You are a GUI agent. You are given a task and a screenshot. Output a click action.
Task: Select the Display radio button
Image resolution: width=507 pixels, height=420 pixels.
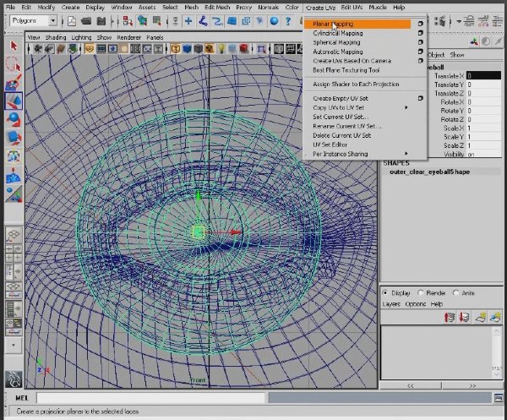tap(385, 293)
